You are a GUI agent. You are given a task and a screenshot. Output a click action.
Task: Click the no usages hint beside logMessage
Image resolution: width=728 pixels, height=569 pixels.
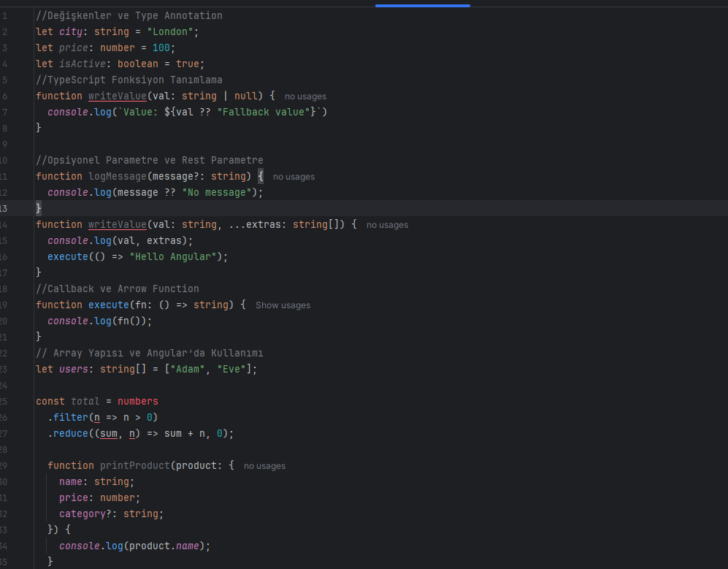[294, 176]
